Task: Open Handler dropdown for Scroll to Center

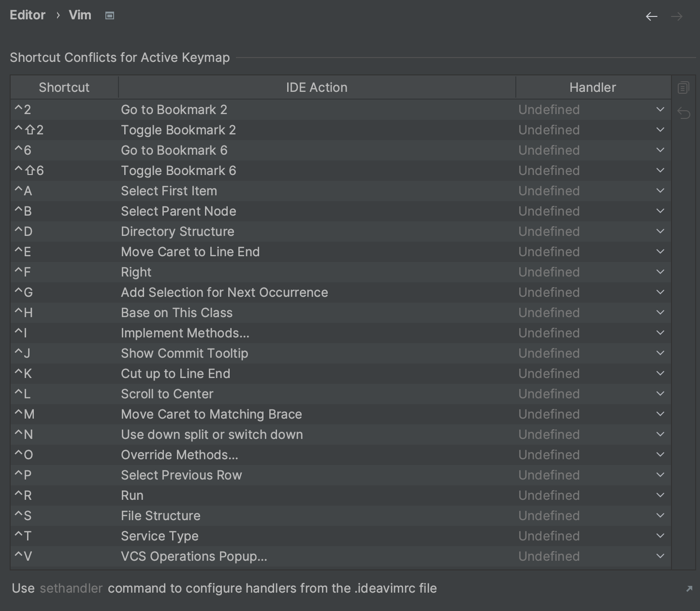Action: click(660, 394)
